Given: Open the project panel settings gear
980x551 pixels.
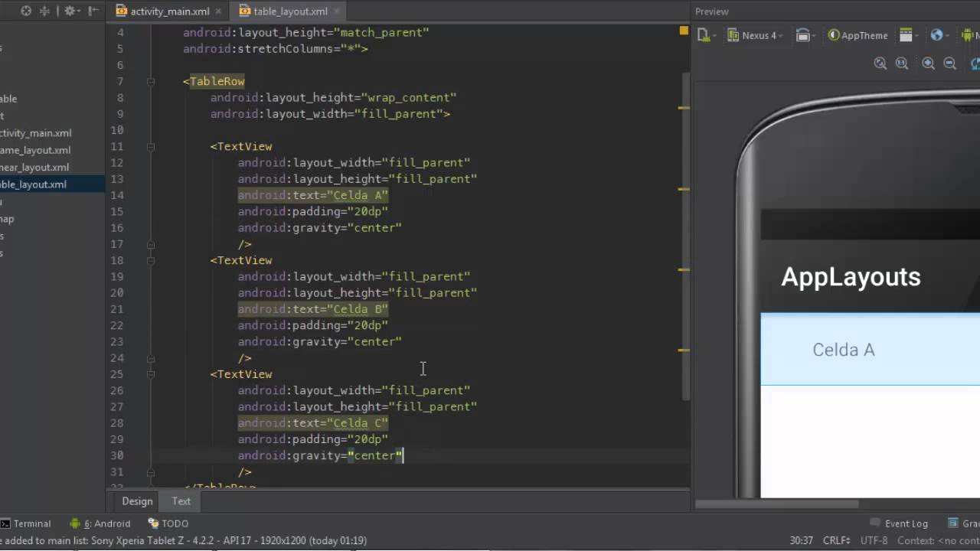Looking at the screenshot, I should point(70,11).
